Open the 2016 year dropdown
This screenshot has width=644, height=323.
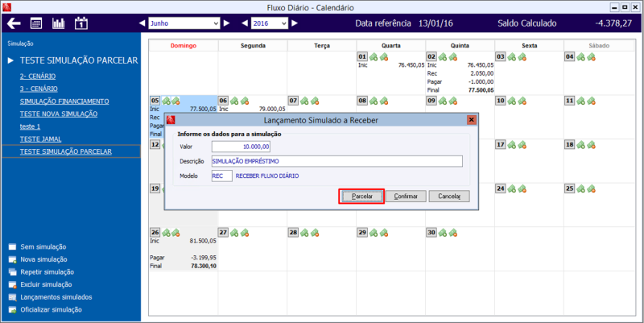click(x=270, y=23)
